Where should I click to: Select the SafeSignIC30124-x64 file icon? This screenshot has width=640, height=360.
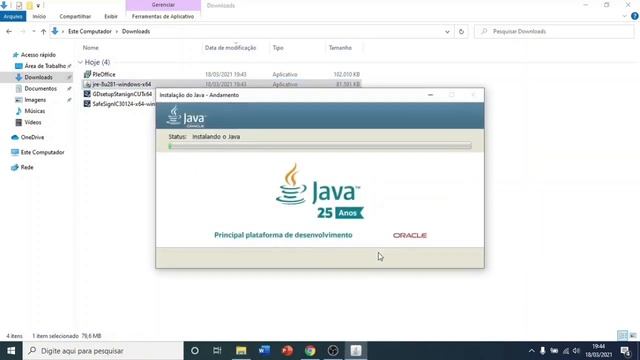point(87,104)
